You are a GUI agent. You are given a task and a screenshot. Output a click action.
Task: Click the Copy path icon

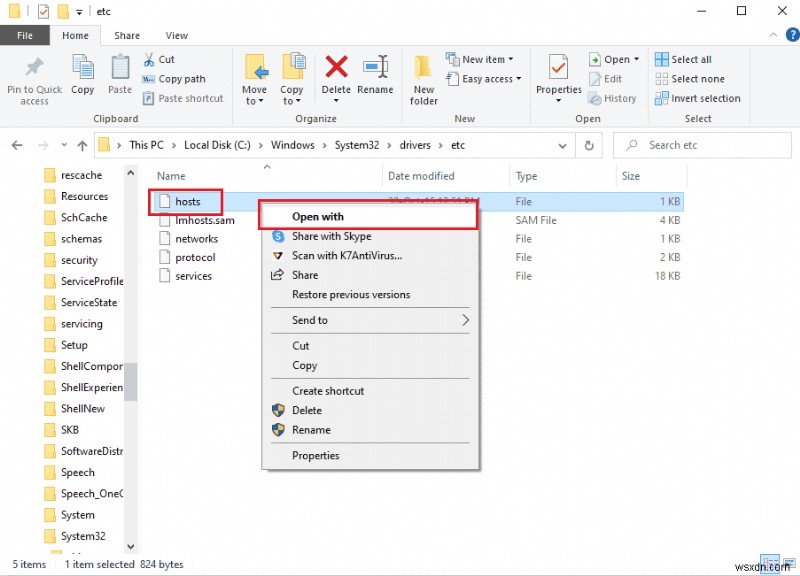(x=152, y=78)
